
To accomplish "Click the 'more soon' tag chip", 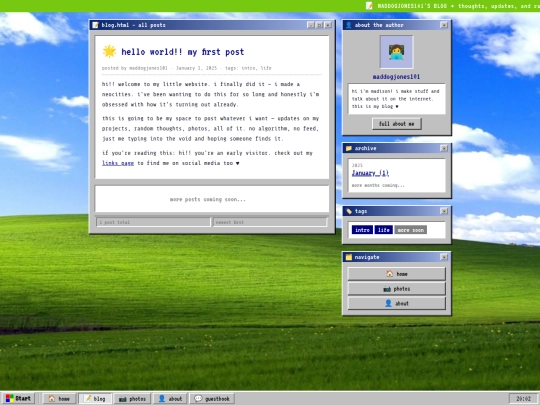I will (x=411, y=230).
